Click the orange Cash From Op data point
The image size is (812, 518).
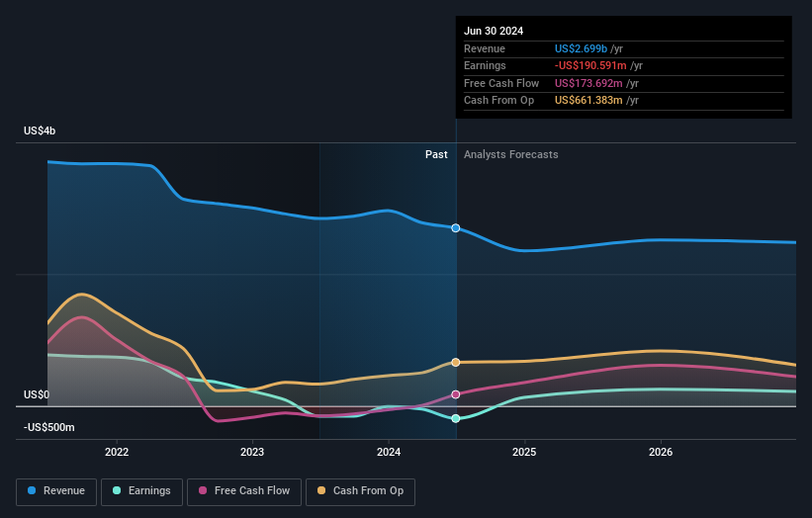pos(455,362)
